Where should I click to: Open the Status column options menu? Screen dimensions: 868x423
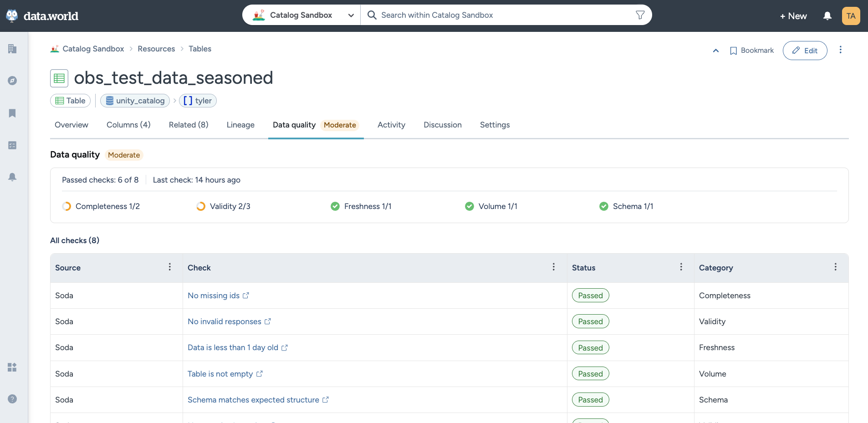(681, 267)
